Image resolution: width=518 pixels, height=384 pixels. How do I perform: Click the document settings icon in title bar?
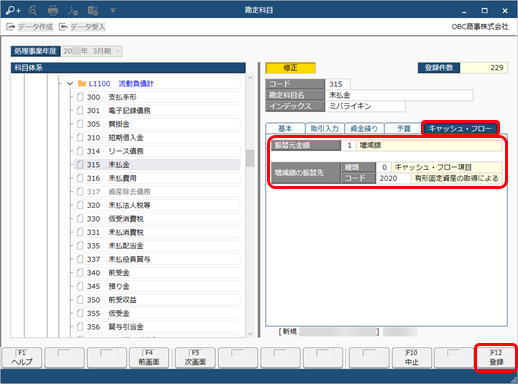click(x=93, y=11)
